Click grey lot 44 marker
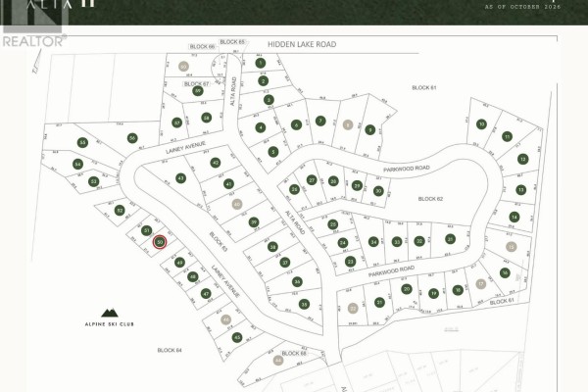This screenshot has height=392, width=588. point(278,361)
